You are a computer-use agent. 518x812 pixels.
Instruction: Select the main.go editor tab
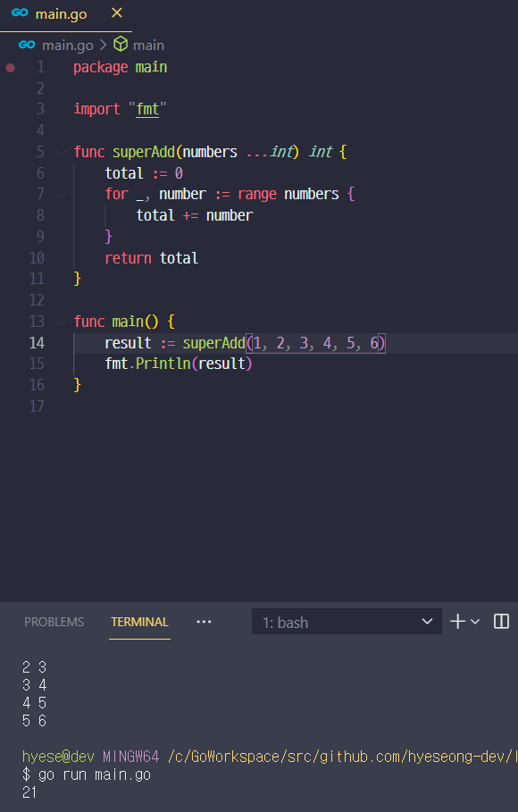66,15
